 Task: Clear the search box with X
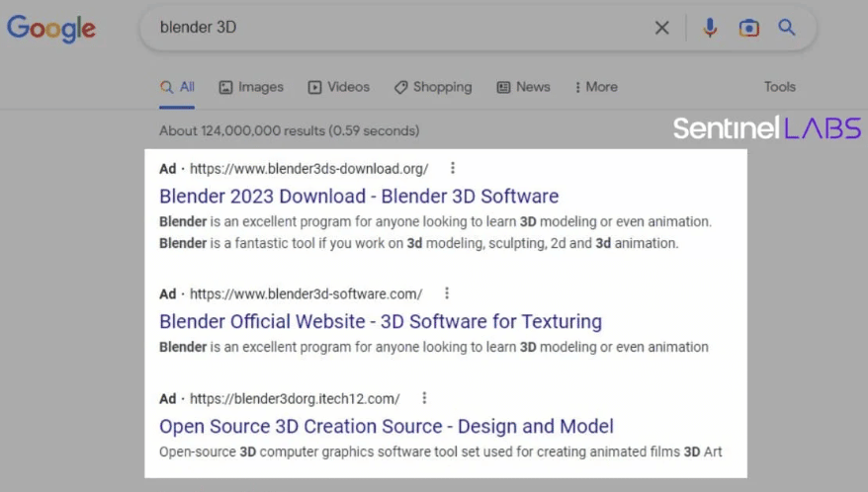coord(661,28)
